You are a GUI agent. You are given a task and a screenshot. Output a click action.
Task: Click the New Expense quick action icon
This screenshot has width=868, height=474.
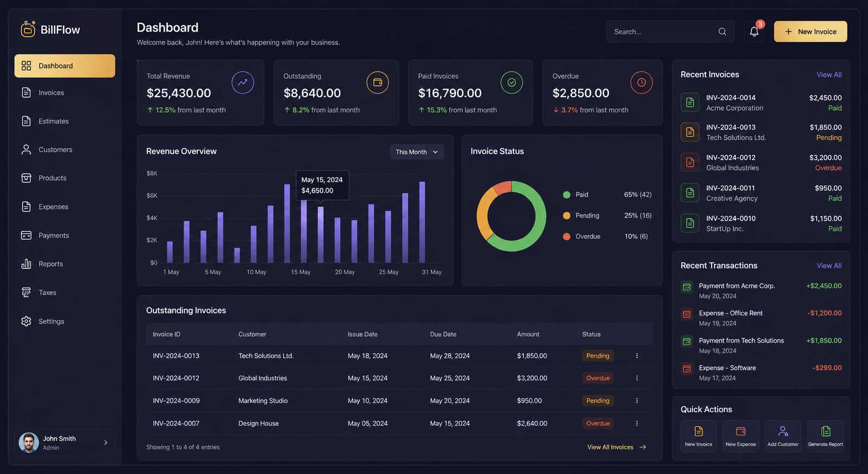(741, 431)
